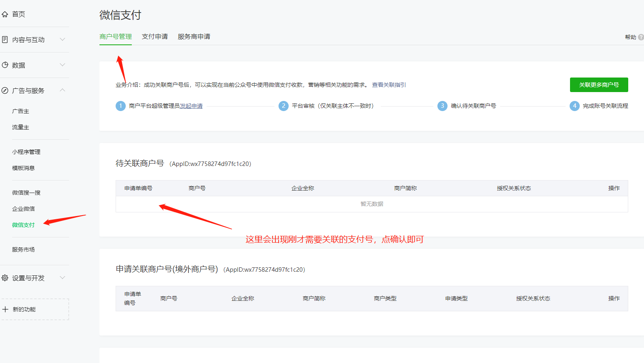Select 微信支付 in the sidebar
This screenshot has height=363, width=644.
coord(23,225)
